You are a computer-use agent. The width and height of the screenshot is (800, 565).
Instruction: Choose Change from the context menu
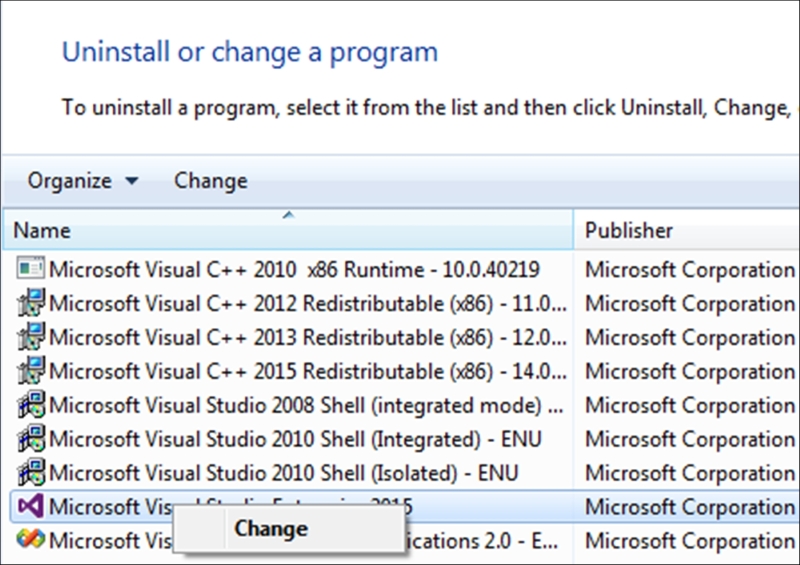coord(271,529)
